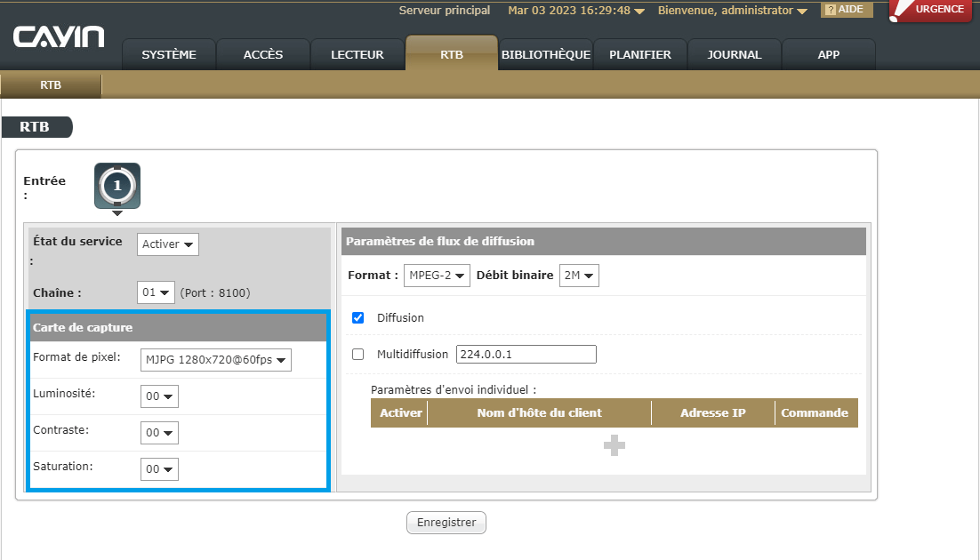Open the Débit binaire dropdown
The image size is (980, 560).
pos(579,276)
